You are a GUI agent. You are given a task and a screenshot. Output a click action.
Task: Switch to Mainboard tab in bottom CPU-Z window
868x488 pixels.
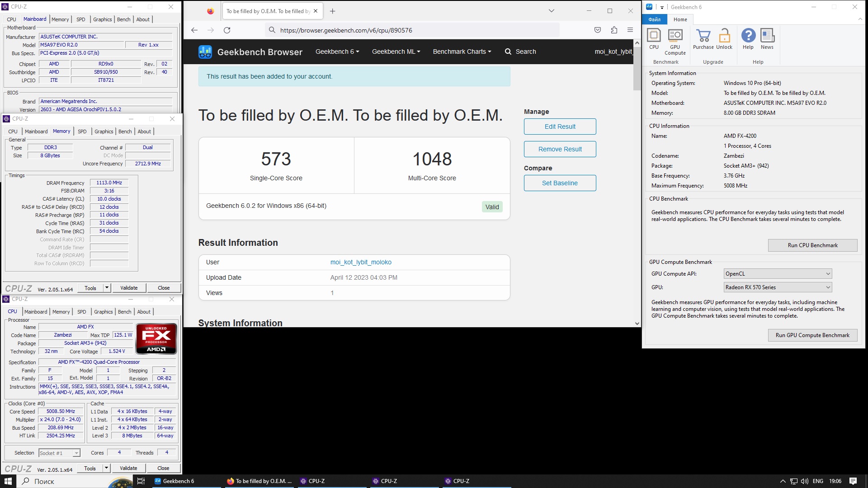pos(36,312)
